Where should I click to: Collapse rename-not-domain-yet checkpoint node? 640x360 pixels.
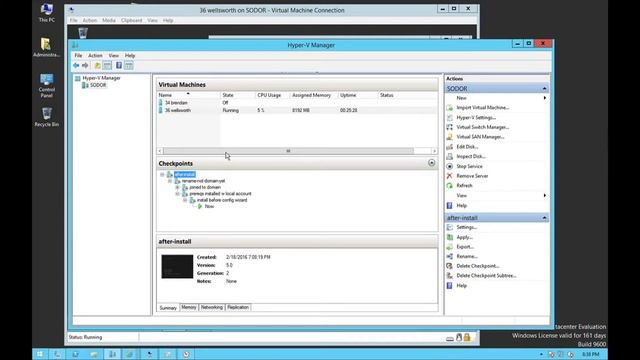click(x=170, y=181)
